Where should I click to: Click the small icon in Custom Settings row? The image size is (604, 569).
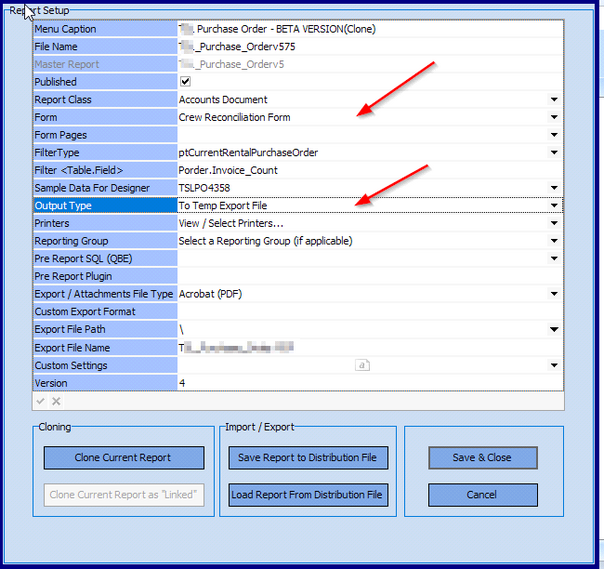coord(363,366)
